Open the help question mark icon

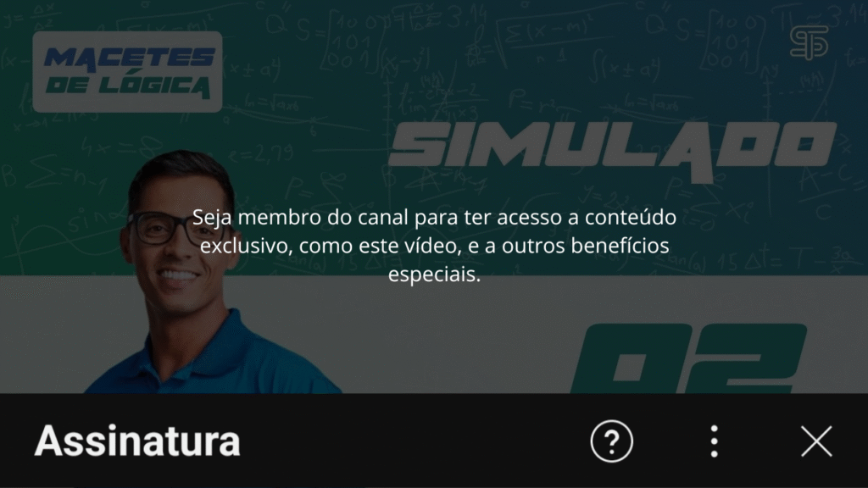coord(612,441)
